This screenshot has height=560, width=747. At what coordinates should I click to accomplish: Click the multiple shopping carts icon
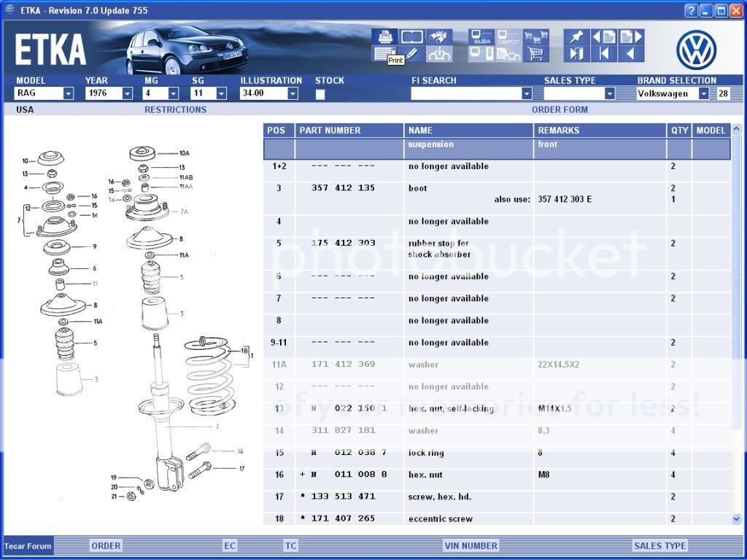(535, 37)
